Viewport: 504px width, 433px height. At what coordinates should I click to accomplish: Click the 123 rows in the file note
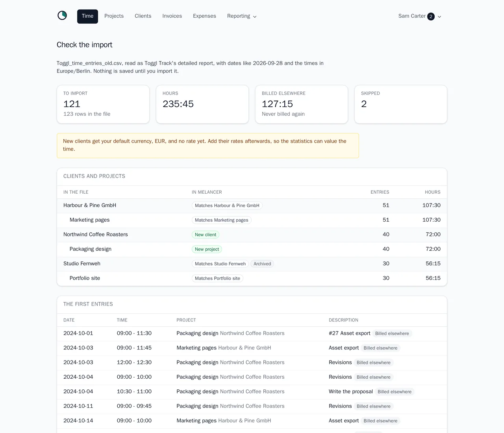coord(87,114)
